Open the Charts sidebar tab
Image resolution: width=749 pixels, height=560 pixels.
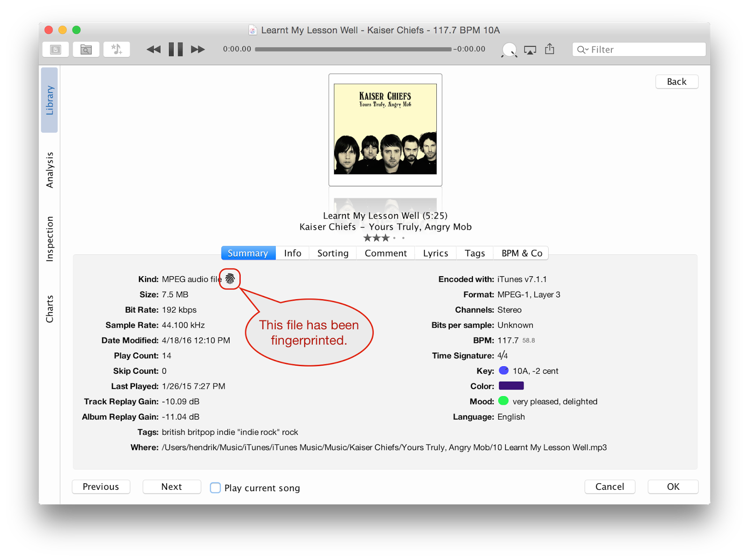pyautogui.click(x=50, y=309)
